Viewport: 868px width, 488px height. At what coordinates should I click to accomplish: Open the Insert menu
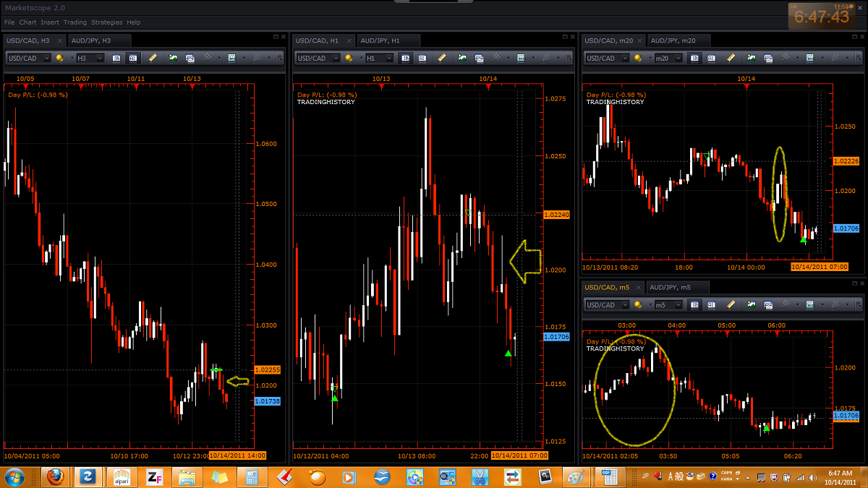50,22
